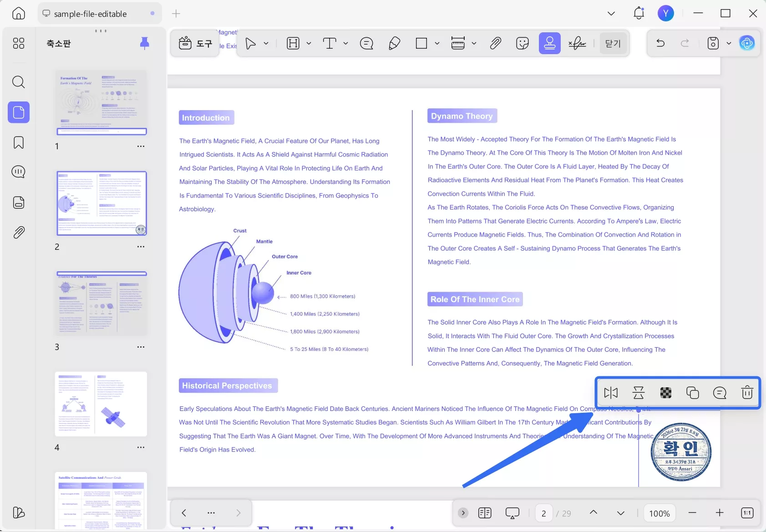This screenshot has width=766, height=532.
Task: Open the Signature tool
Action: coord(577,43)
